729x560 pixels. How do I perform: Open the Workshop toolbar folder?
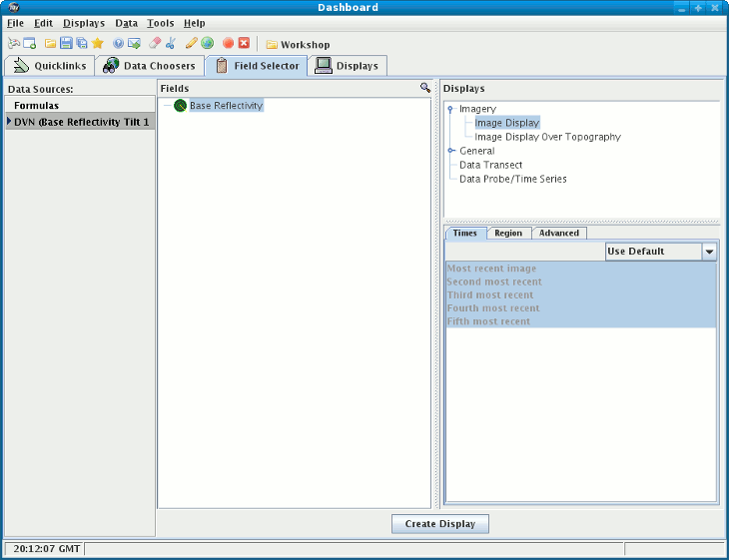point(298,45)
